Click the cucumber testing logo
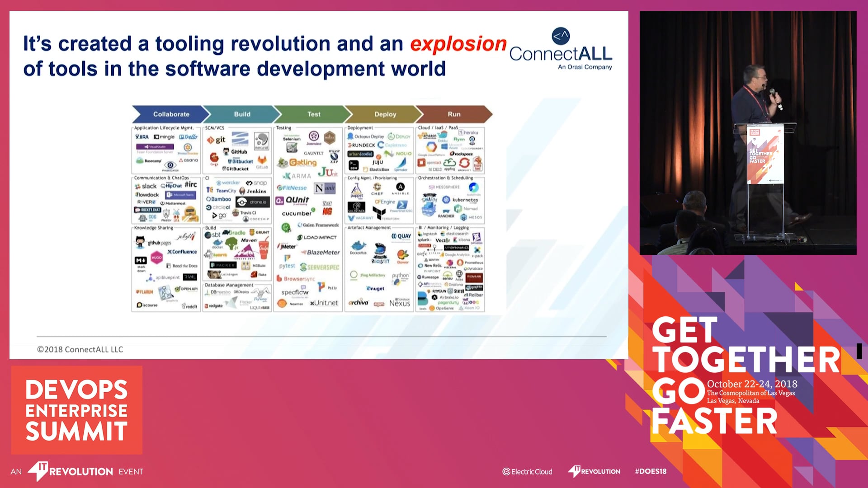The image size is (868, 488). pyautogui.click(x=297, y=213)
